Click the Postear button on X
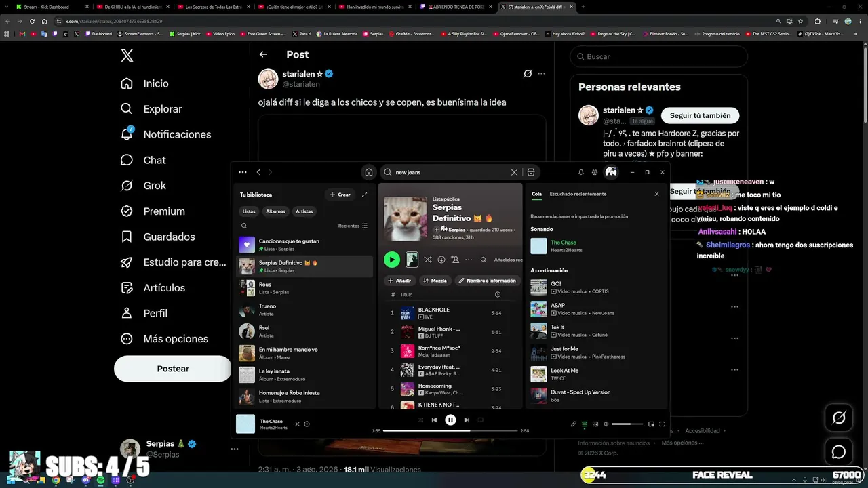Viewport: 868px width, 488px height. tap(173, 369)
